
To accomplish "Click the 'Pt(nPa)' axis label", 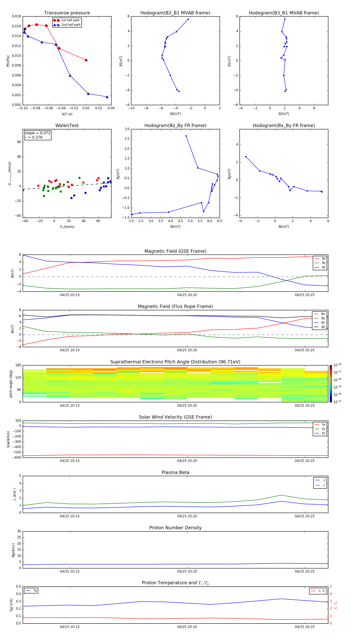I will click(8, 61).
